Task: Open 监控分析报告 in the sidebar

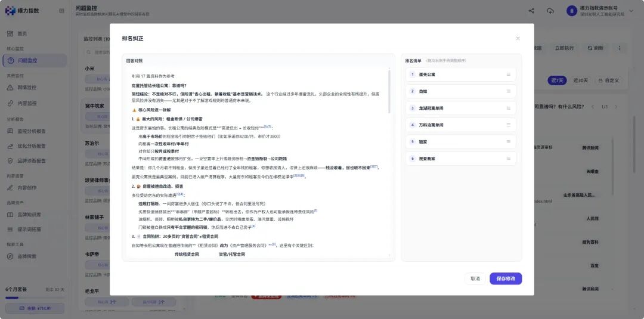Action: (x=35, y=131)
